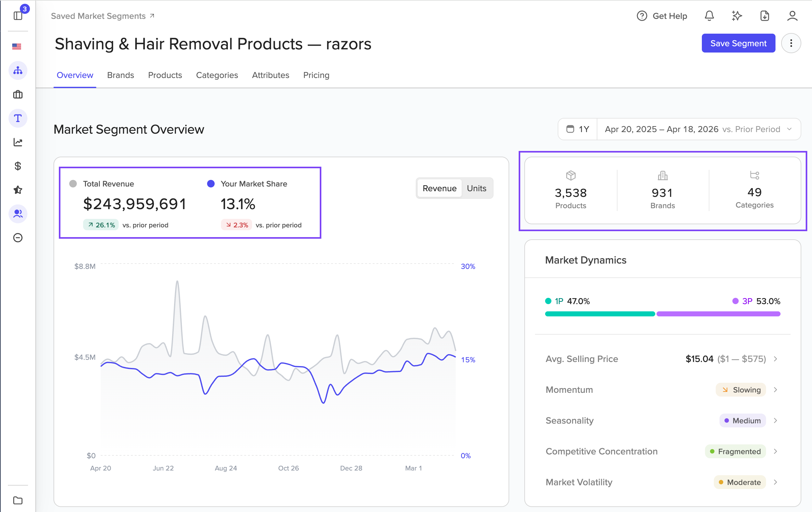The image size is (812, 512).
Task: Switch to the Categories tab
Action: [217, 75]
